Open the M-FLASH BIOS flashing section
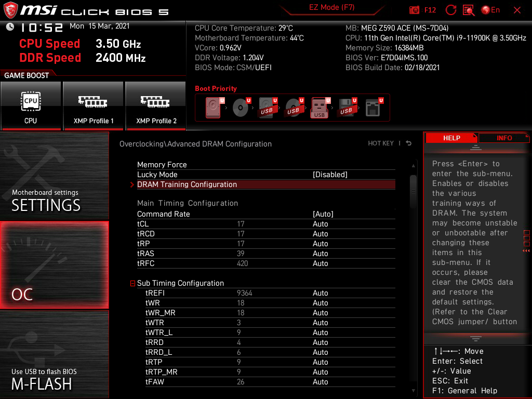The image size is (532, 399). (54, 354)
